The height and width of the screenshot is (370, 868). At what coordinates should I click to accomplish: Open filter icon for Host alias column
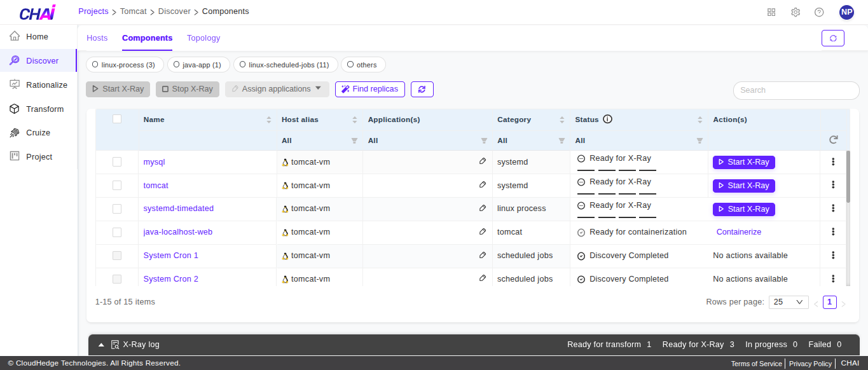354,140
